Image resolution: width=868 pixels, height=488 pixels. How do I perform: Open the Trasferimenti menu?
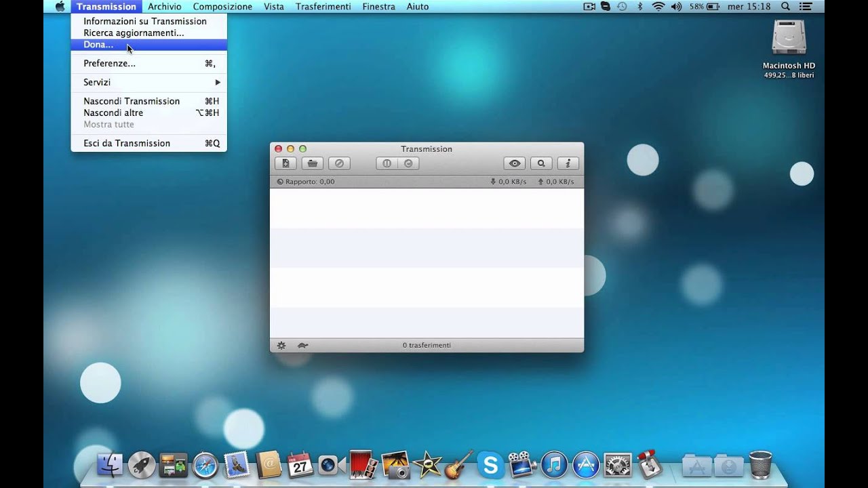click(x=323, y=6)
